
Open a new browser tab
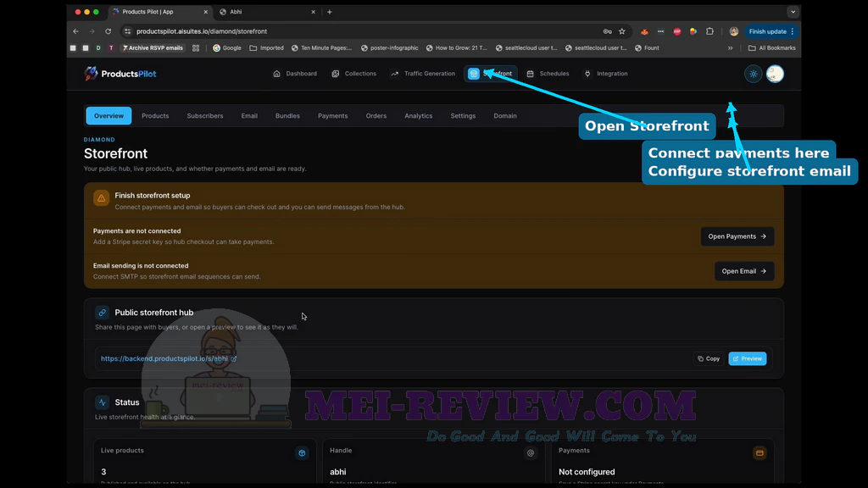pyautogui.click(x=330, y=12)
